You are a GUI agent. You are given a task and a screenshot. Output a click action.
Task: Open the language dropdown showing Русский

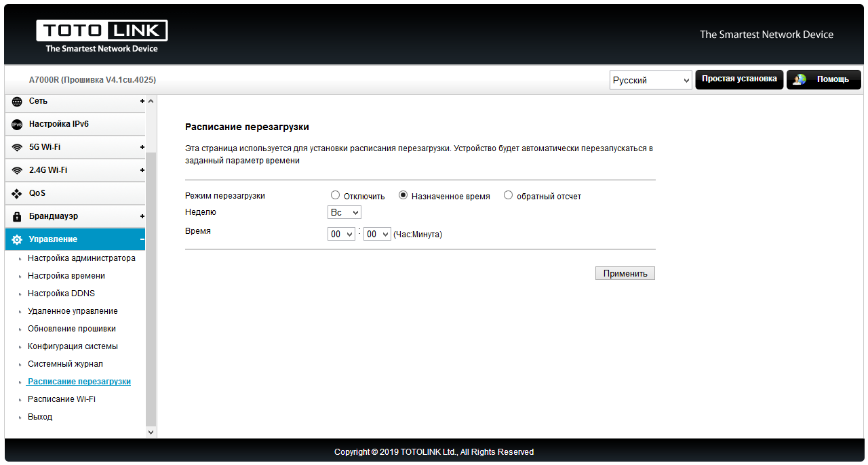tap(650, 80)
